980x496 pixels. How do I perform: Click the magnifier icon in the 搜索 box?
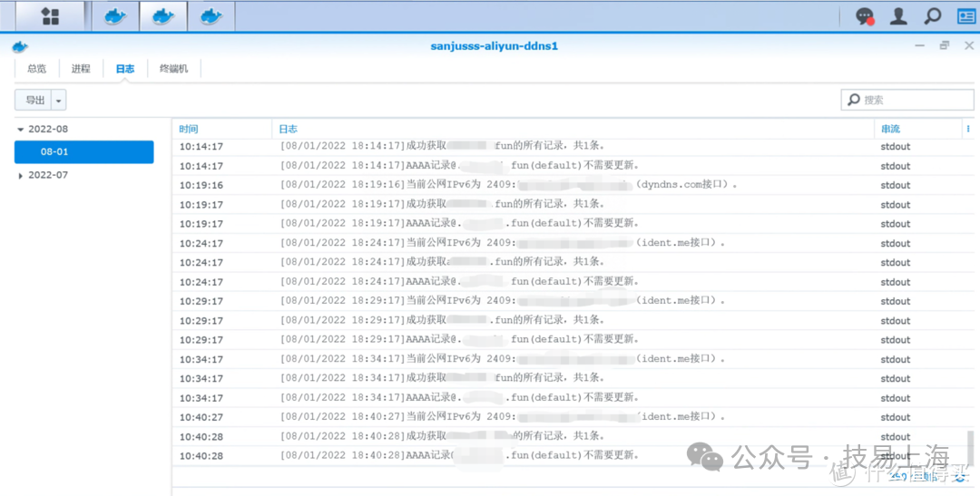point(854,100)
